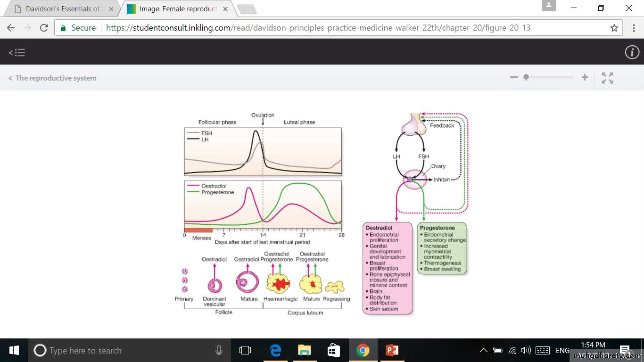644x362 pixels.
Task: Click the zoom slider handle
Action: point(526,77)
